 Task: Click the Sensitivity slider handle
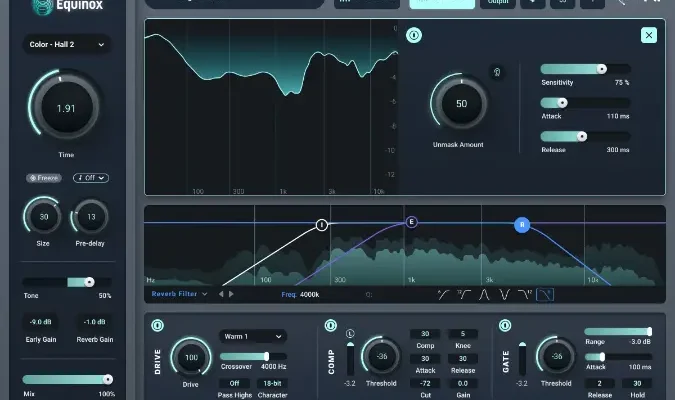tap(601, 68)
